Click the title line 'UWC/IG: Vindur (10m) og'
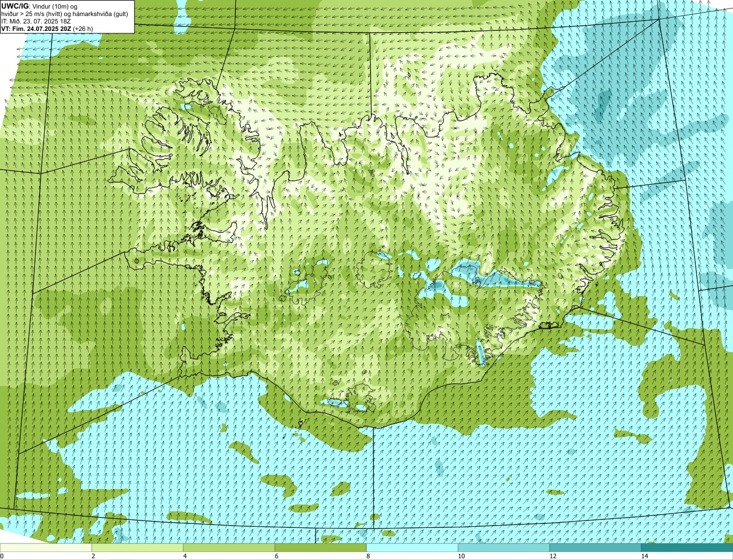 tap(39, 6)
